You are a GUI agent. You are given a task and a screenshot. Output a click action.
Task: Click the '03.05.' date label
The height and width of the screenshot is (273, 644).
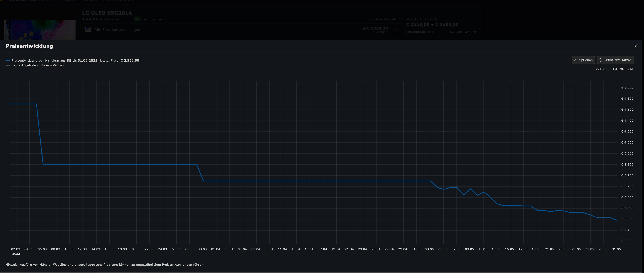coord(430,249)
